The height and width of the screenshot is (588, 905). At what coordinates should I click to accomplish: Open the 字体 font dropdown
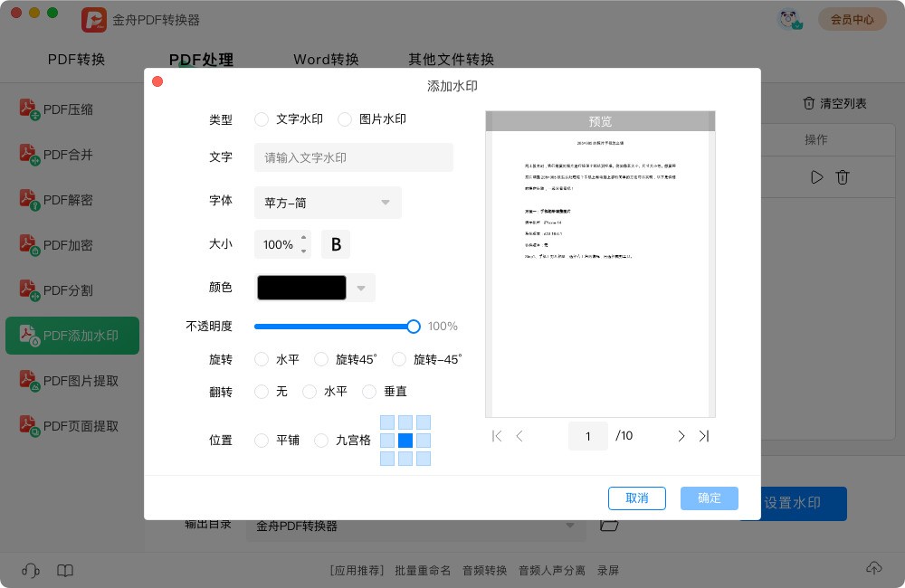point(328,203)
